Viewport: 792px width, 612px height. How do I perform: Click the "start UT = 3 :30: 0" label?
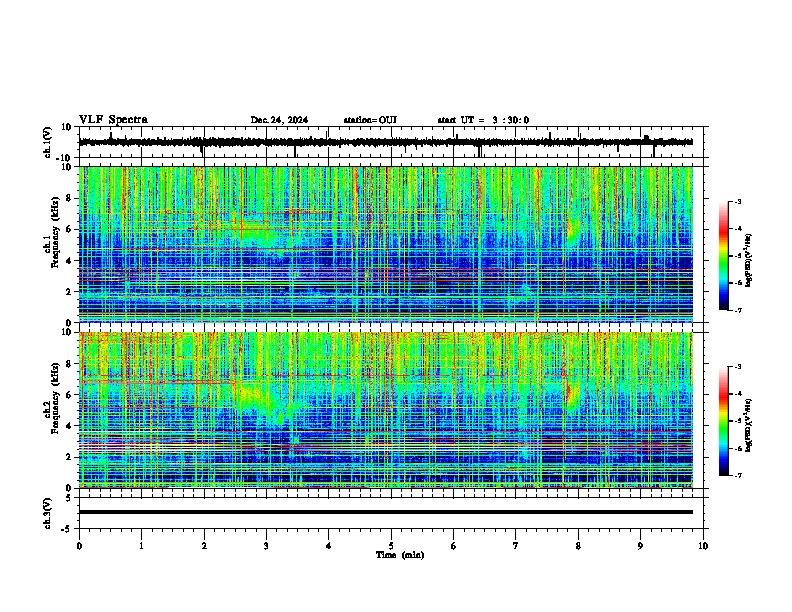[483, 120]
